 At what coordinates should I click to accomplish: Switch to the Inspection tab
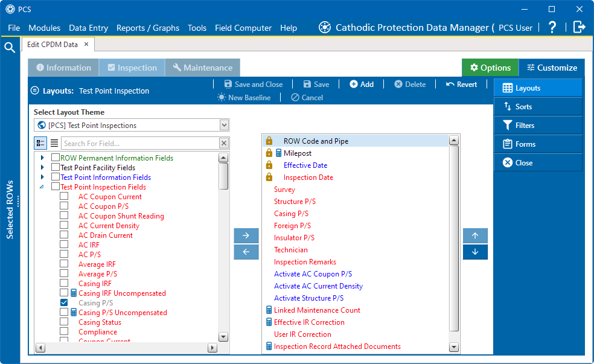(132, 68)
